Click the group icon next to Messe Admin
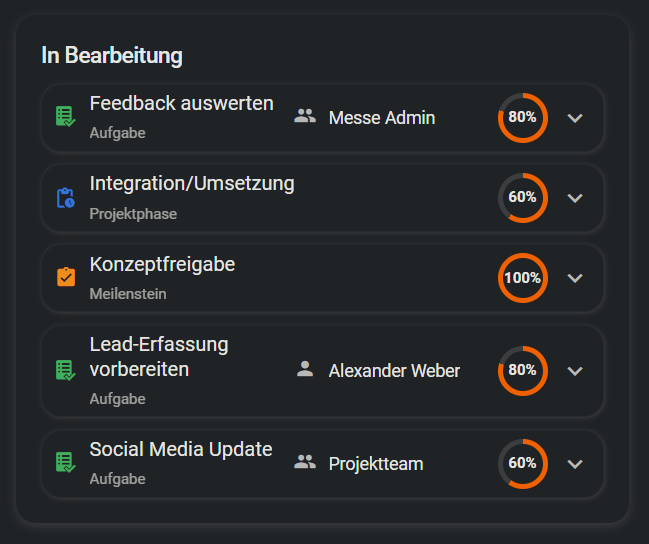Image resolution: width=649 pixels, height=544 pixels. click(305, 117)
